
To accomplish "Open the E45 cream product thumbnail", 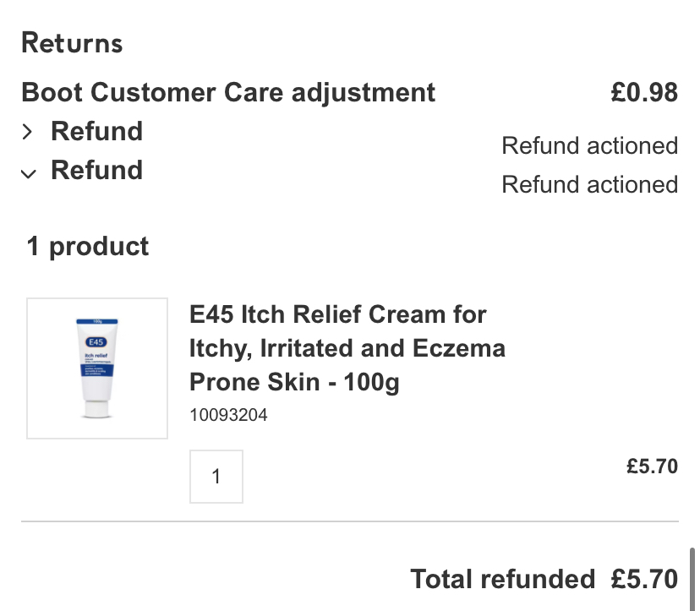I will pyautogui.click(x=97, y=368).
